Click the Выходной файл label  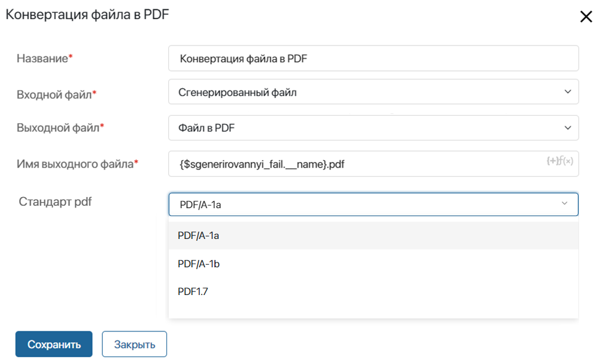pos(60,127)
